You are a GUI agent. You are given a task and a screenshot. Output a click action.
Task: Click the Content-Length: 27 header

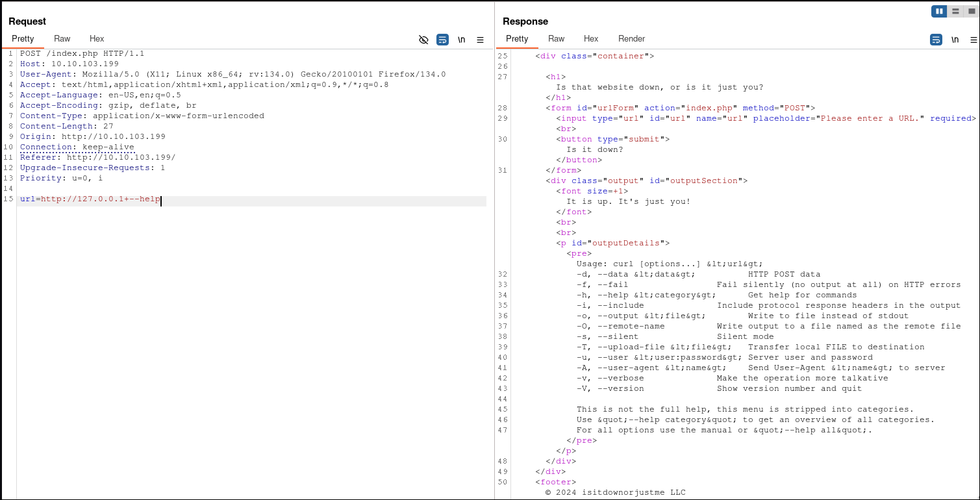(67, 126)
